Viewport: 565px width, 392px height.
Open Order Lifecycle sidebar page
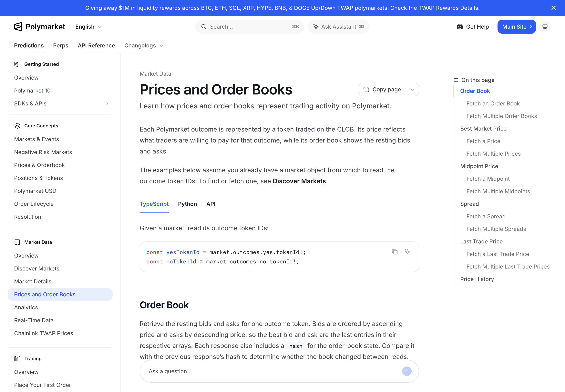click(x=34, y=204)
